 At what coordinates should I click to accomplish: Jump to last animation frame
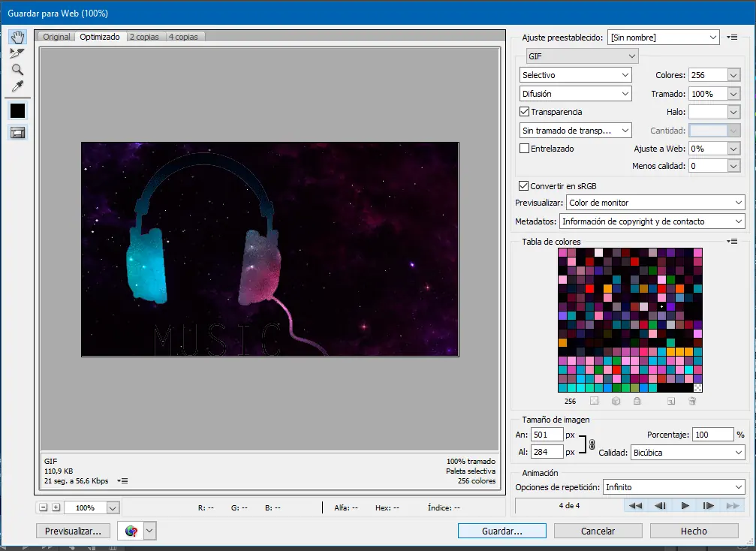click(733, 506)
